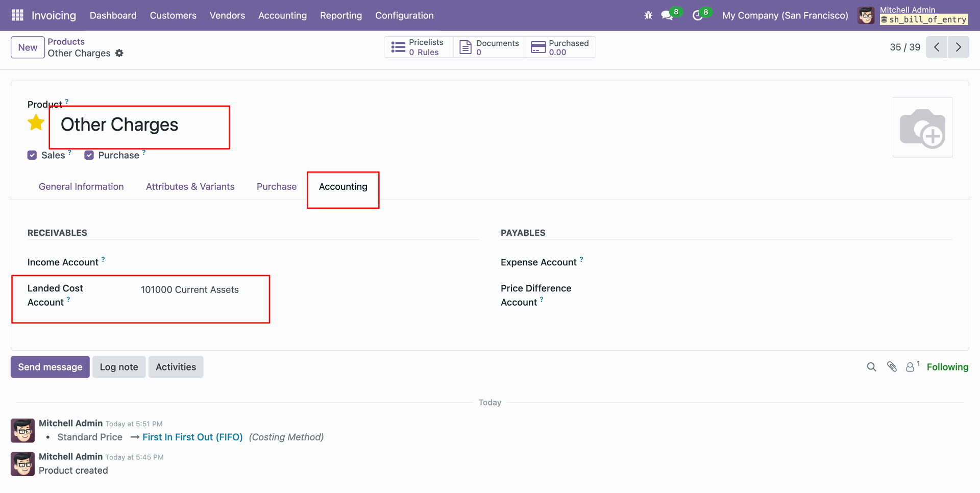The height and width of the screenshot is (493, 980).
Task: Open the Documents stat button
Action: tap(490, 47)
